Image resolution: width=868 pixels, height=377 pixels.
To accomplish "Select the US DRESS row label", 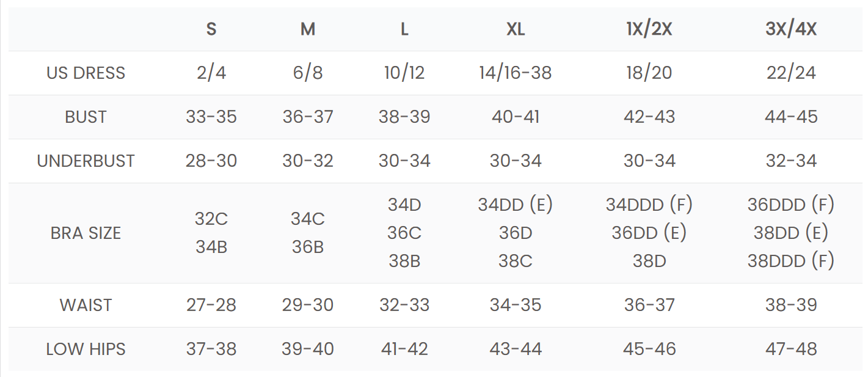I will tap(86, 73).
